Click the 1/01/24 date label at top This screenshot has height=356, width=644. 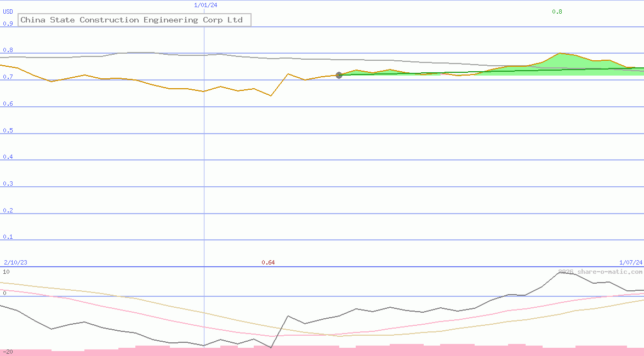click(206, 5)
